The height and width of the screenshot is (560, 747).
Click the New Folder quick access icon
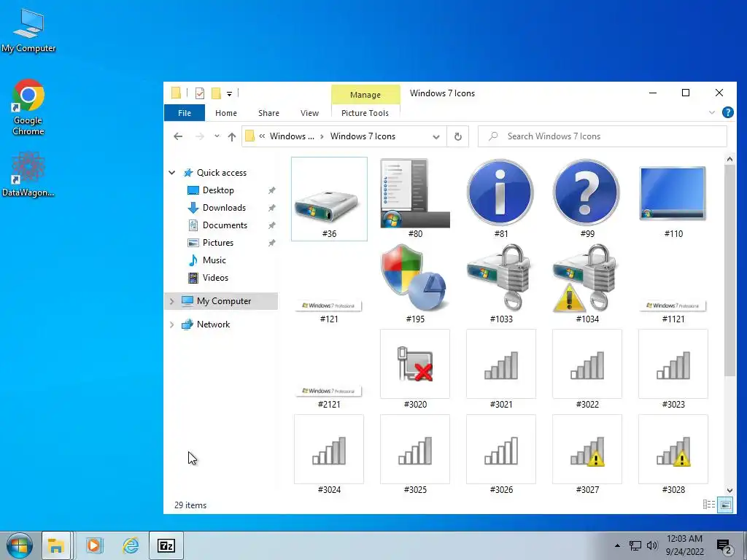point(216,93)
